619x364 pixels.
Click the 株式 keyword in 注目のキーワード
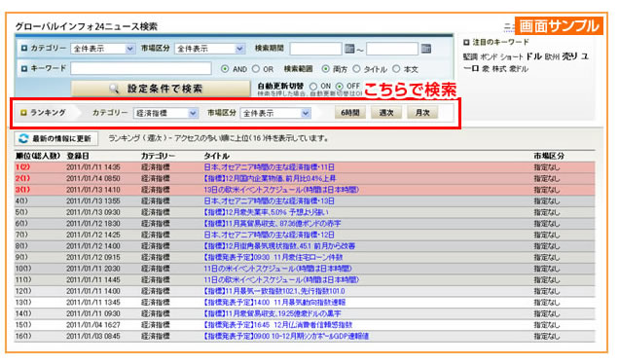(499, 69)
